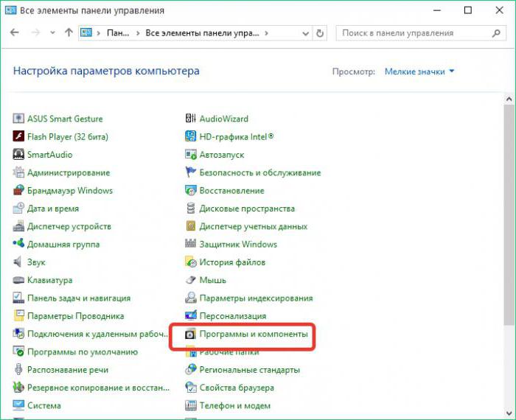Open the Параметры индексирования icon

click(x=190, y=298)
